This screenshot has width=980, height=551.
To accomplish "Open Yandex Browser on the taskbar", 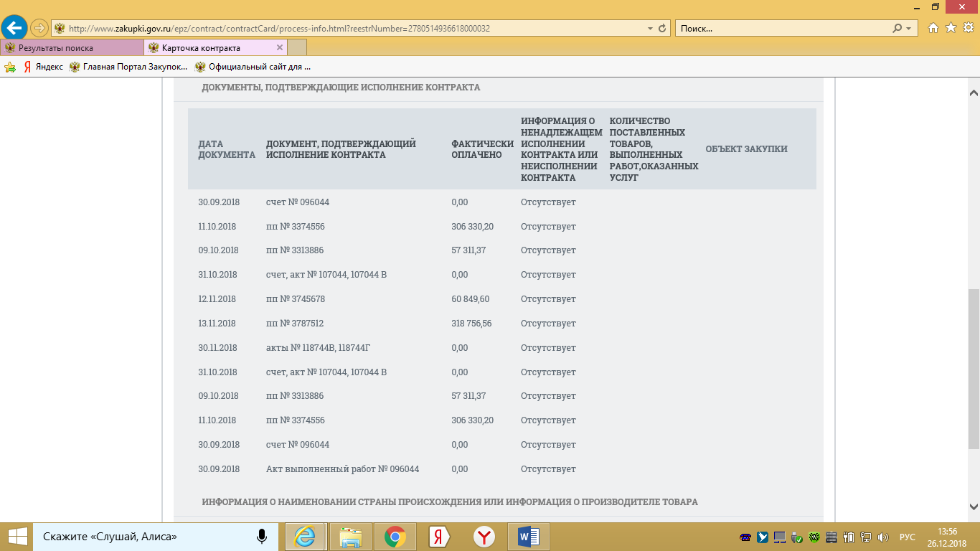I will pyautogui.click(x=485, y=537).
